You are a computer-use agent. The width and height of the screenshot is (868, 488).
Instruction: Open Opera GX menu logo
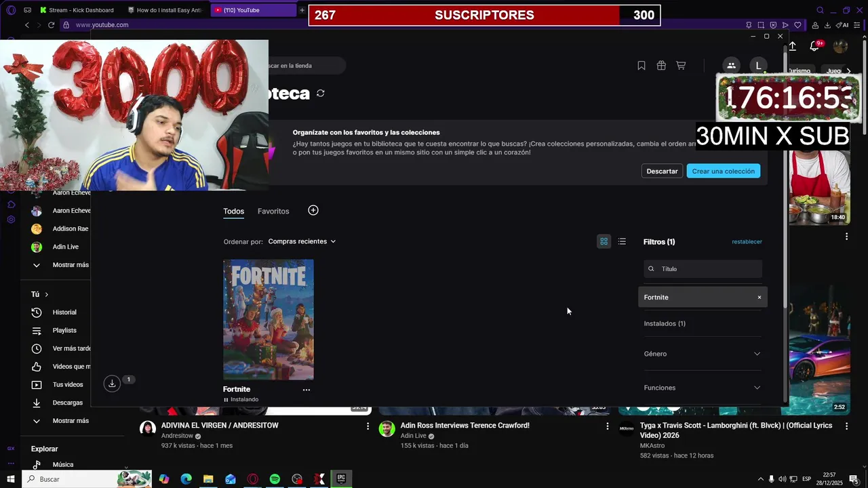coord(11,10)
